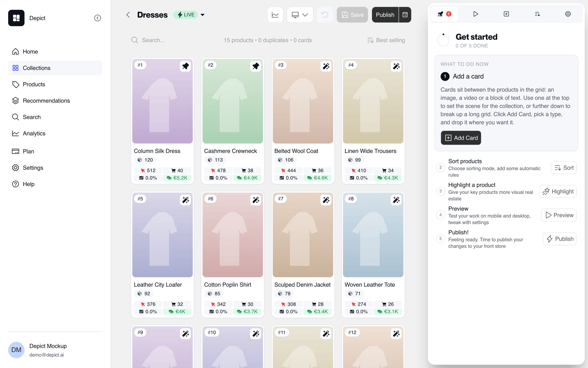Open Plan in the sidebar
The image size is (588, 368).
click(55, 151)
